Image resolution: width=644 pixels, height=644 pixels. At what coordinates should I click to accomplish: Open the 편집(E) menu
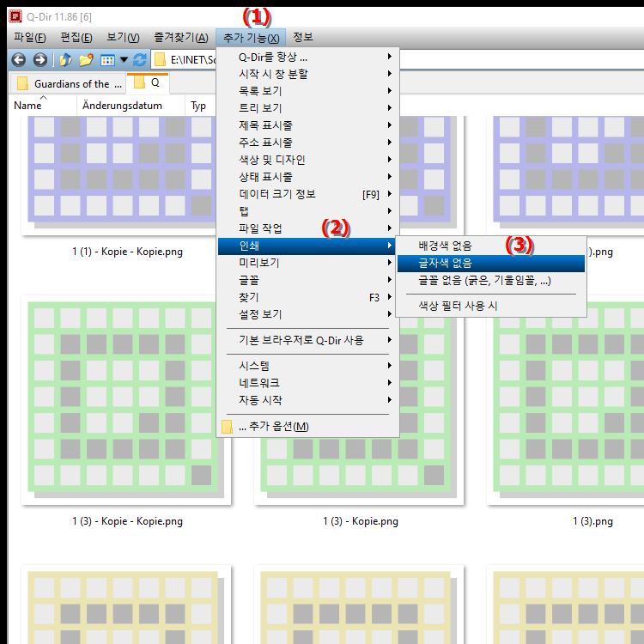click(x=76, y=38)
